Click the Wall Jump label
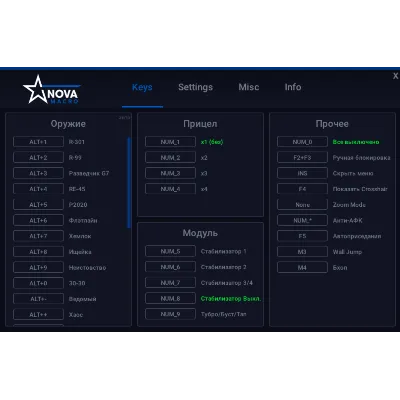 (x=347, y=252)
